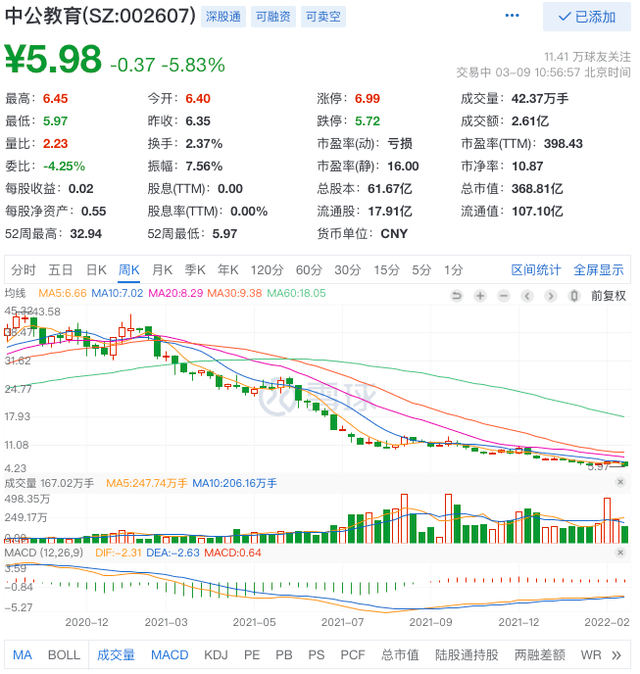Viewport: 640px width, 674px height.
Task: Click the MA10:7.02 moving average label
Action: tap(117, 293)
